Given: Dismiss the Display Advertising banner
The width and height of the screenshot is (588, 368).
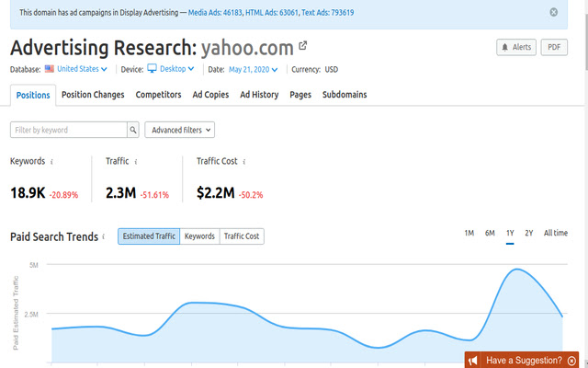Looking at the screenshot, I should pos(553,12).
